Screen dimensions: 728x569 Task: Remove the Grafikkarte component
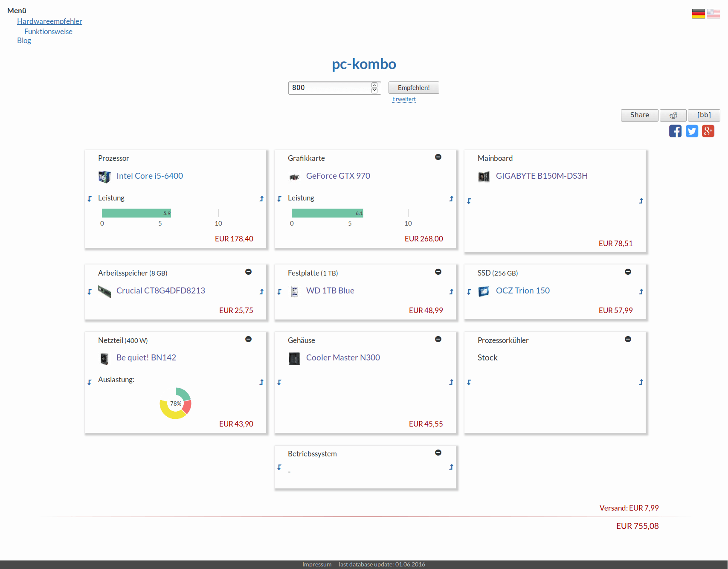click(438, 157)
